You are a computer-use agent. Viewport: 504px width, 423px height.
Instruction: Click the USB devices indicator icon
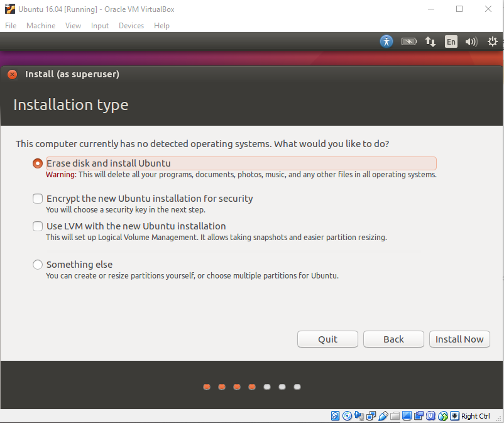383,416
